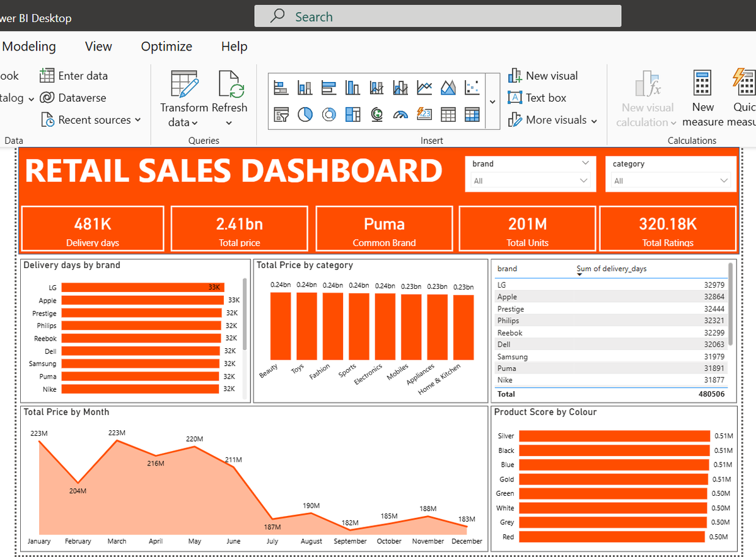Insert a clustered bar chart visual

(329, 88)
